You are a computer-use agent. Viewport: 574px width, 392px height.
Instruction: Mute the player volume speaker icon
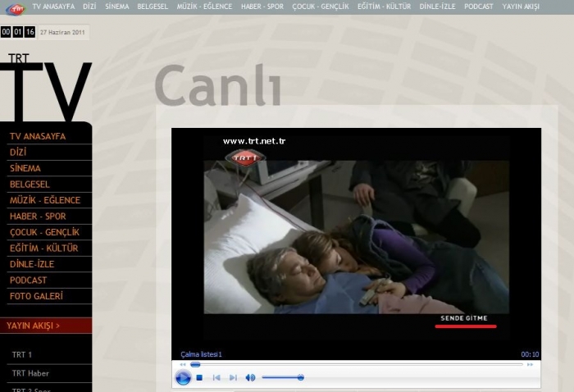pyautogui.click(x=250, y=377)
